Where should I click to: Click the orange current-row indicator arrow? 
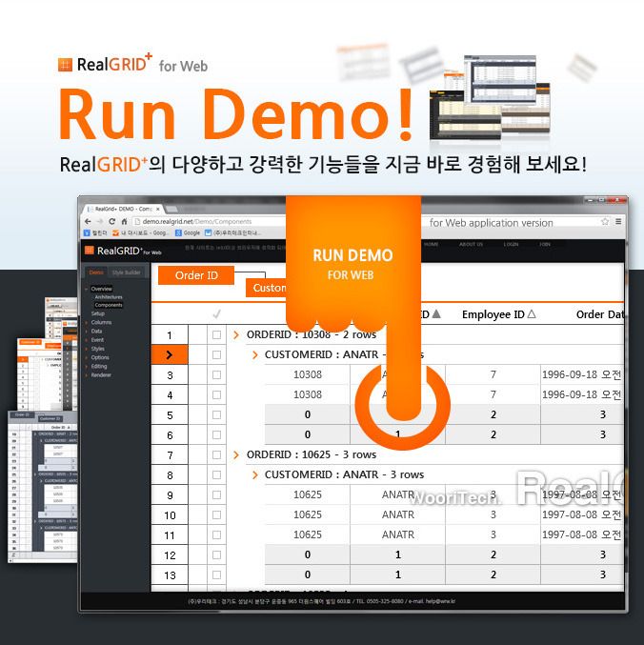pyautogui.click(x=170, y=354)
